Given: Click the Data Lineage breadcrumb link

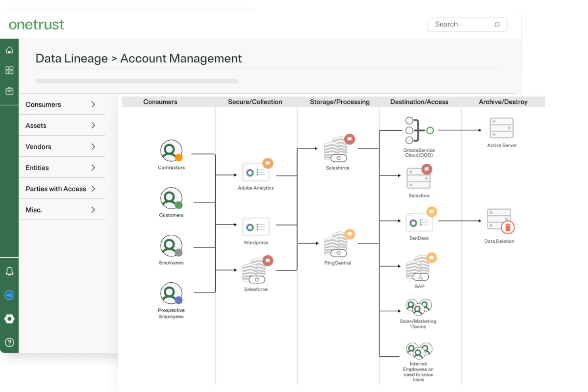Looking at the screenshot, I should (x=72, y=58).
